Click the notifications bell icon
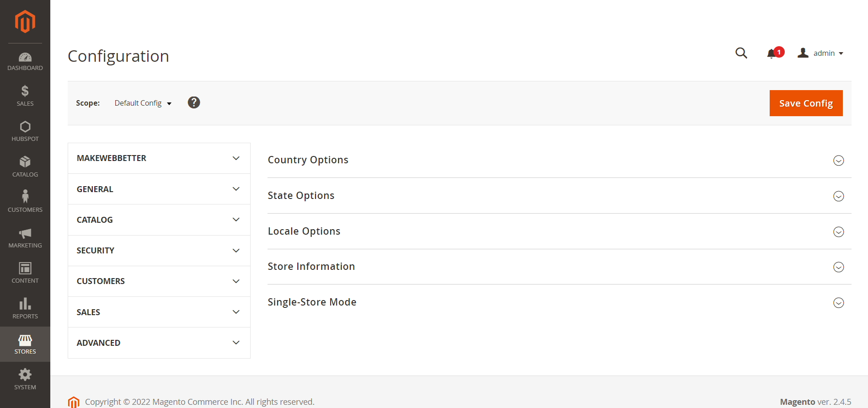This screenshot has width=868, height=408. pos(772,54)
